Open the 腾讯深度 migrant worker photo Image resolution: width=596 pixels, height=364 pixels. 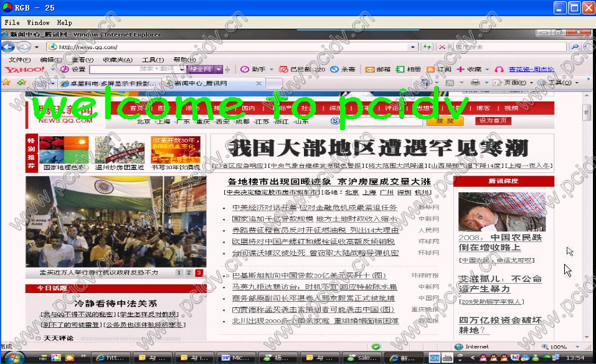pyautogui.click(x=502, y=212)
